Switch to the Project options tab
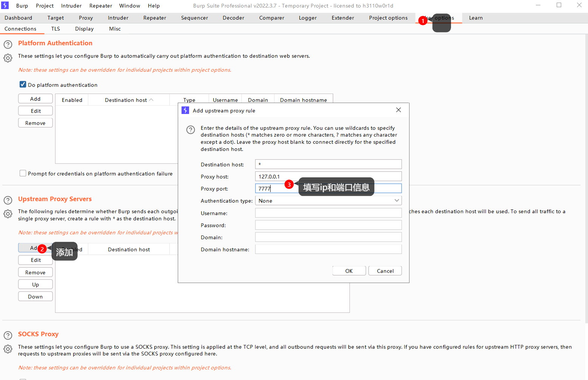Screen dimensions: 588x380 tap(388, 18)
